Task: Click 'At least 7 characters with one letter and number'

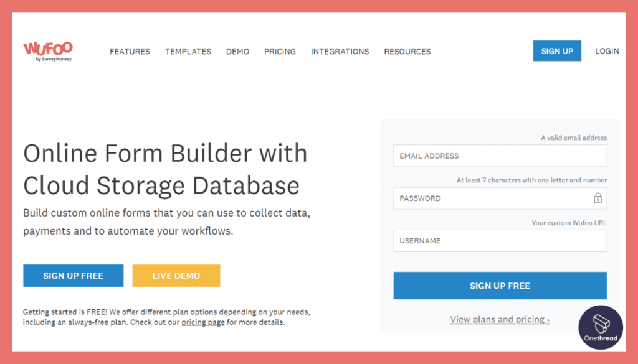Action: [x=531, y=180]
